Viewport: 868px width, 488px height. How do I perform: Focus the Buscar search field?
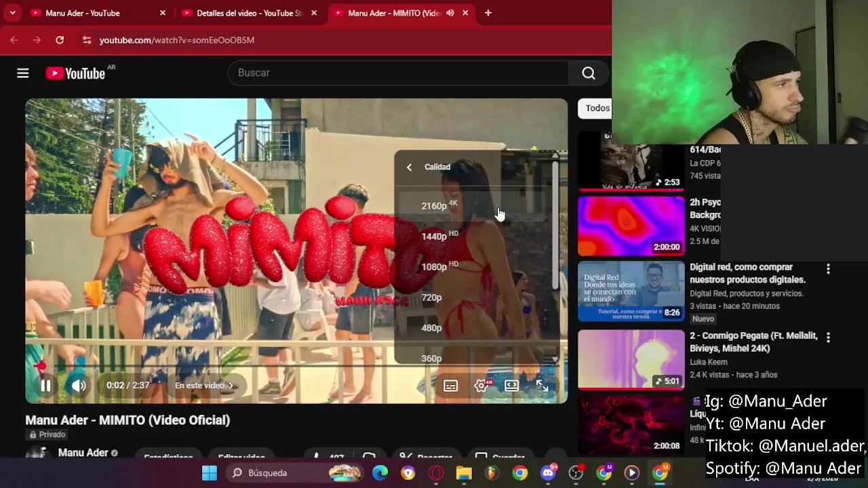click(398, 73)
